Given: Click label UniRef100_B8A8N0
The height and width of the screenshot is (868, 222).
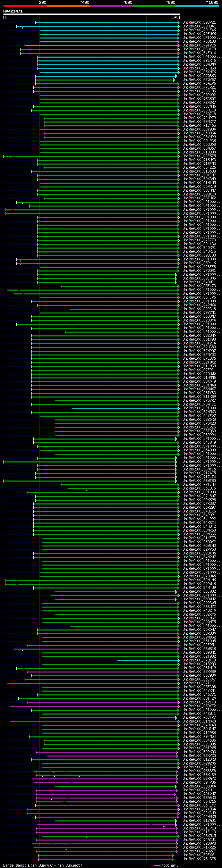Looking at the screenshot, I should click(x=199, y=65).
